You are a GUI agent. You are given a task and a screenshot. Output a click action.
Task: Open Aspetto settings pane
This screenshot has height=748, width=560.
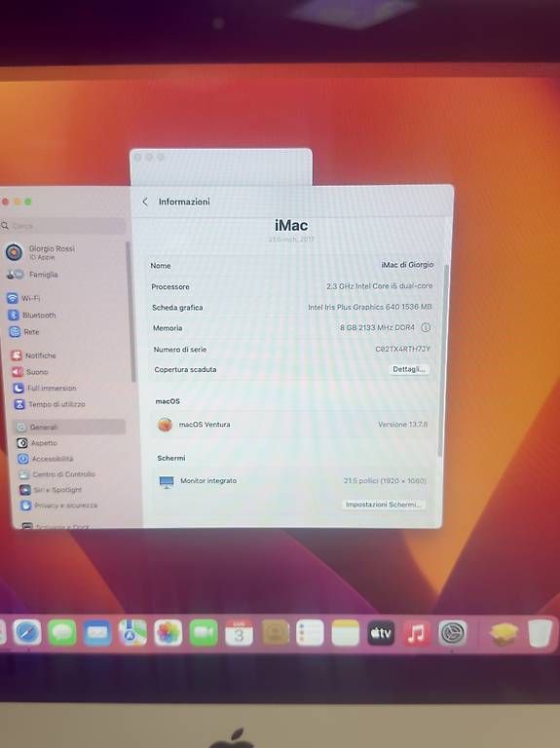click(x=37, y=443)
